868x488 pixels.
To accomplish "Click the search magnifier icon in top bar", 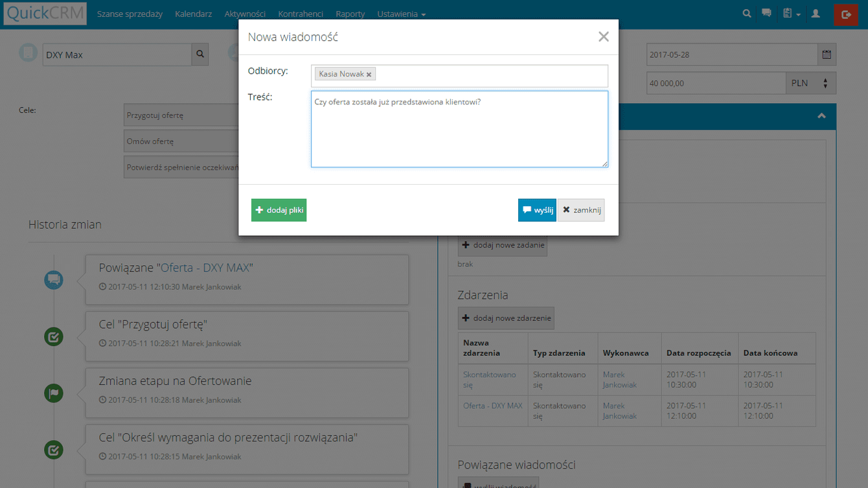I will pos(747,14).
